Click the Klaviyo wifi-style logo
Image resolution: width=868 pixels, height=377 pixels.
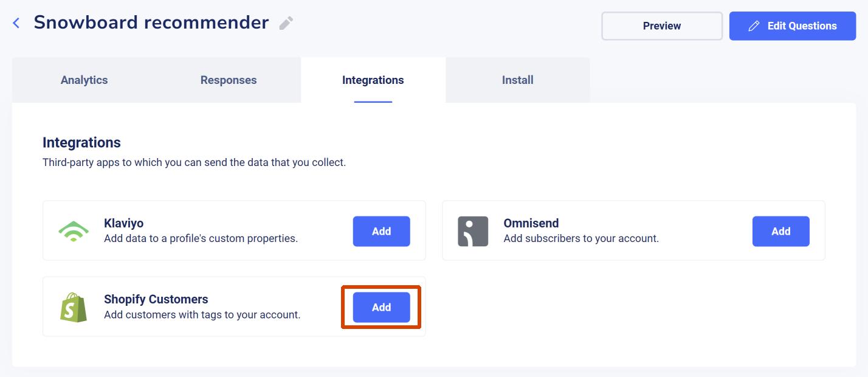click(74, 231)
